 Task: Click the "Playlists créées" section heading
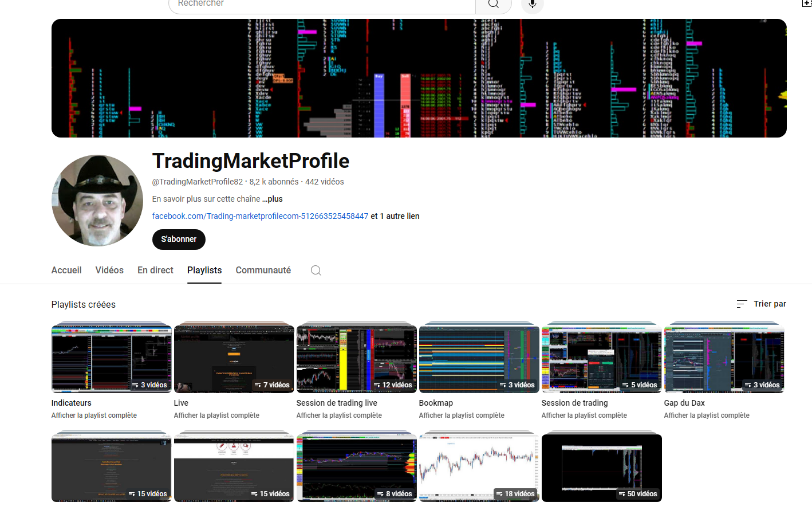(x=84, y=304)
